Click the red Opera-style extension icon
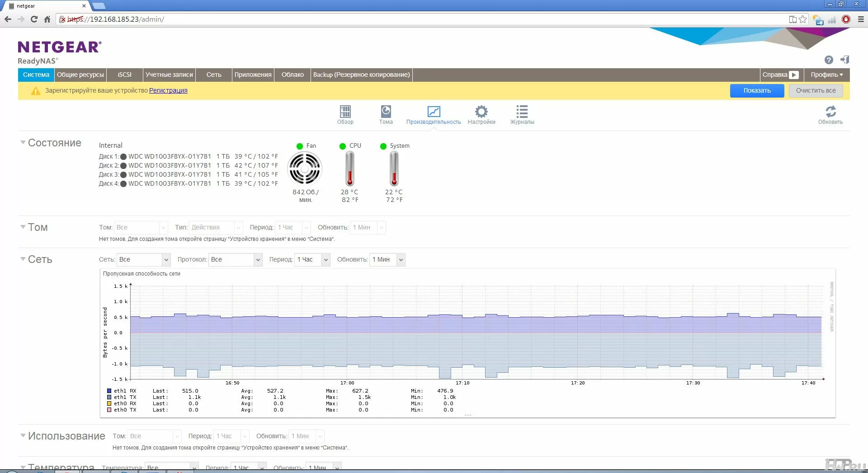868x473 pixels. [x=846, y=19]
